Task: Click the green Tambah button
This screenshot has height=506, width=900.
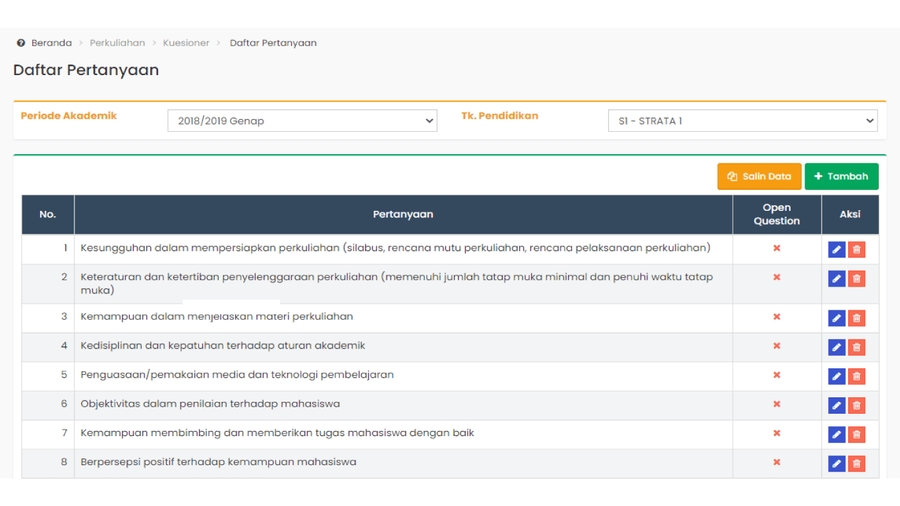Action: 841,176
